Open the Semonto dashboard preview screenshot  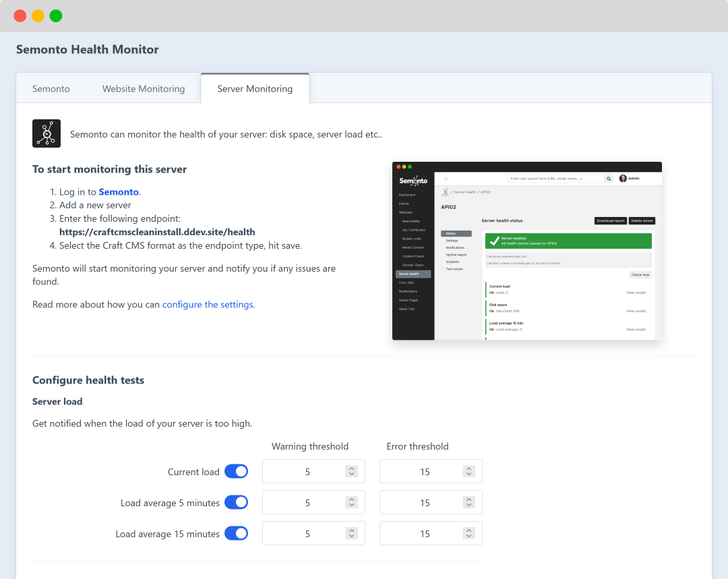(527, 251)
